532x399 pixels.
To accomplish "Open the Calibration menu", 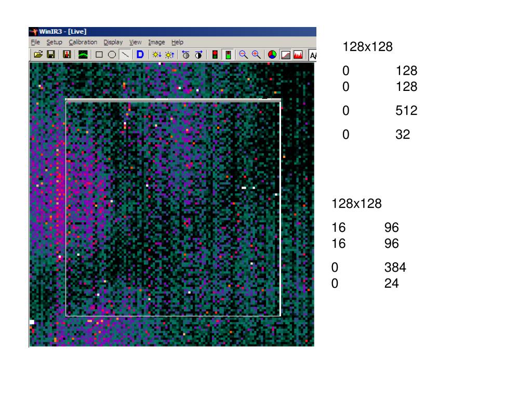I will point(83,42).
